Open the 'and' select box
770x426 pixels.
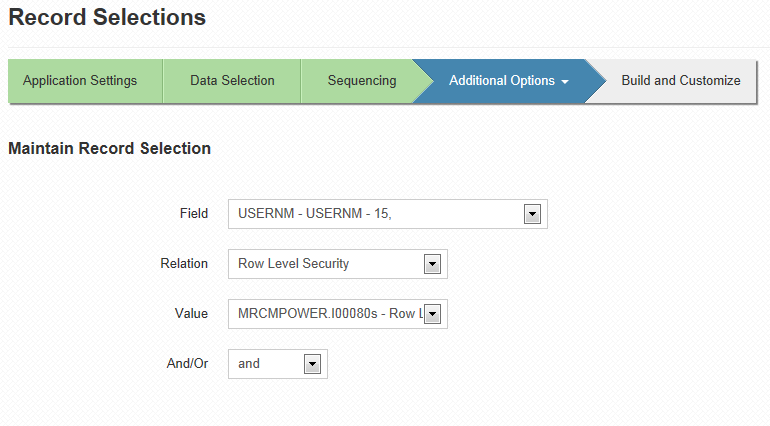click(278, 364)
